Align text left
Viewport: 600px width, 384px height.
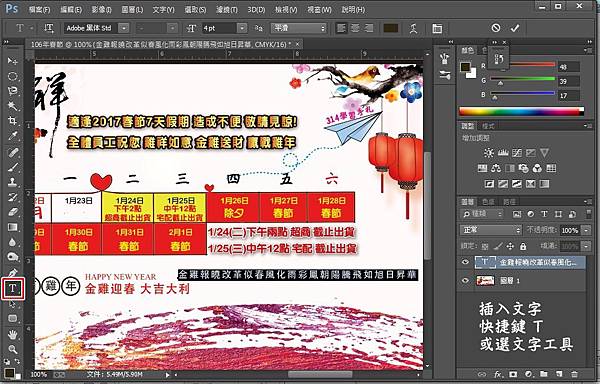point(341,28)
